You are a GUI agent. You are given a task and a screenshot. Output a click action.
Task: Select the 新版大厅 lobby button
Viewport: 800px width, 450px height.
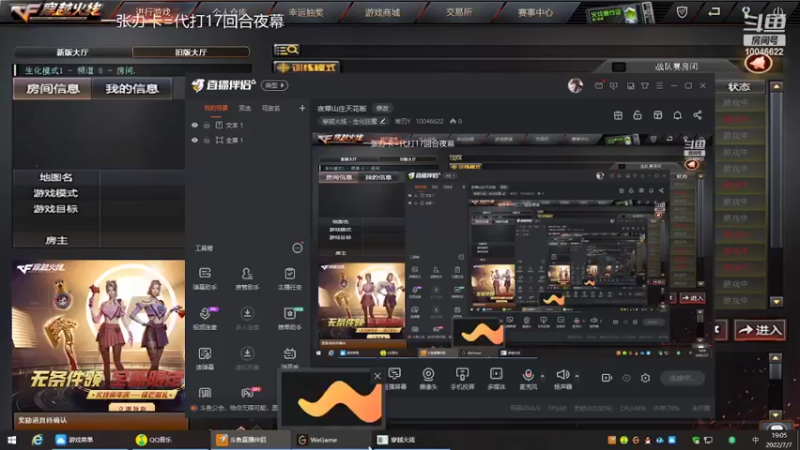[x=72, y=52]
